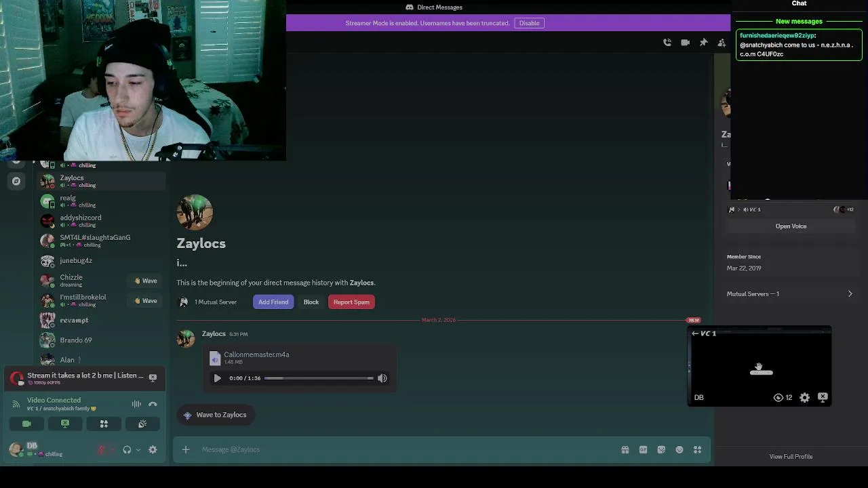The width and height of the screenshot is (868, 488).
Task: Click Direct Messages title
Action: (439, 7)
